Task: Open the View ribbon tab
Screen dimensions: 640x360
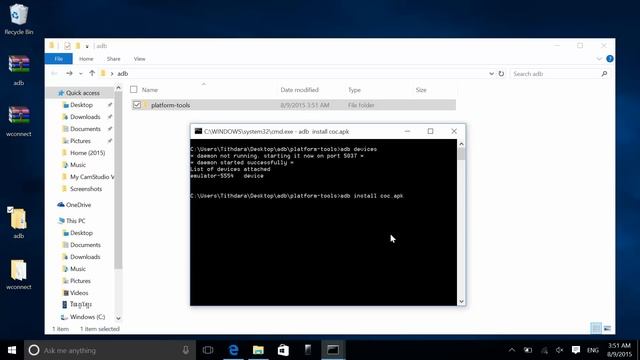Action: [x=140, y=59]
